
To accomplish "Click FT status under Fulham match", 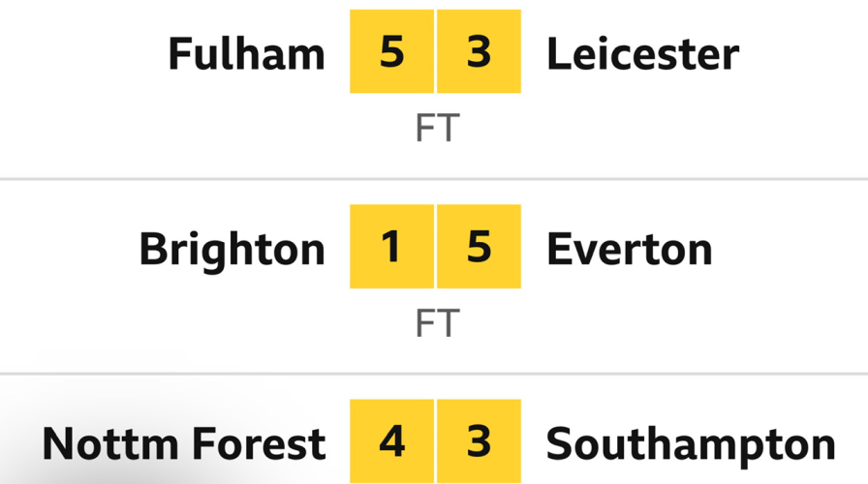I will [x=435, y=128].
